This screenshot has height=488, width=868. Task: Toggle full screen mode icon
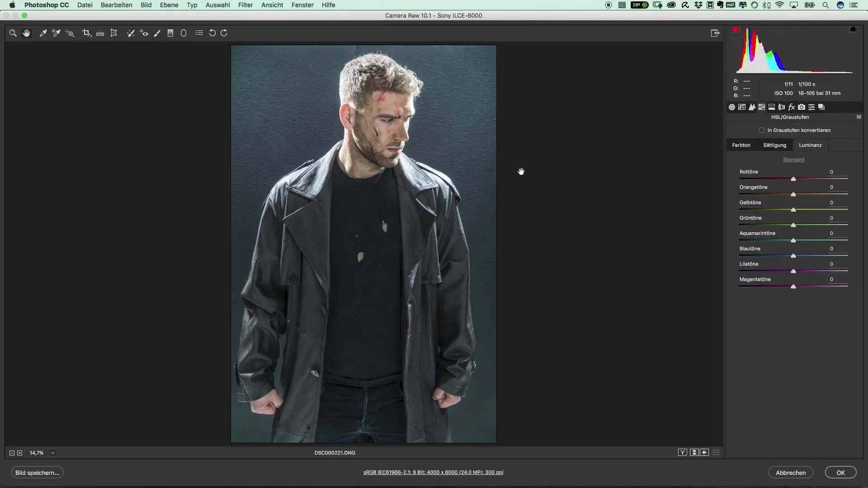[715, 33]
